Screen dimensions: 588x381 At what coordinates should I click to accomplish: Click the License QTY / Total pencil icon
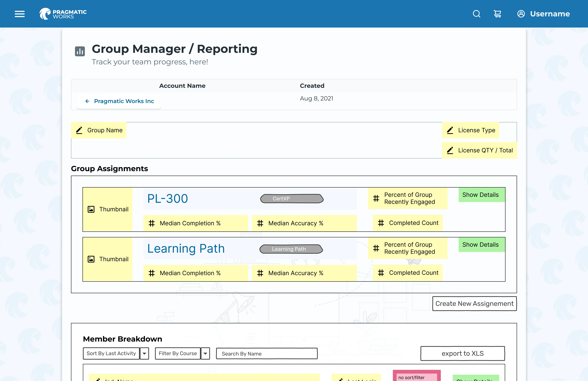click(x=450, y=150)
